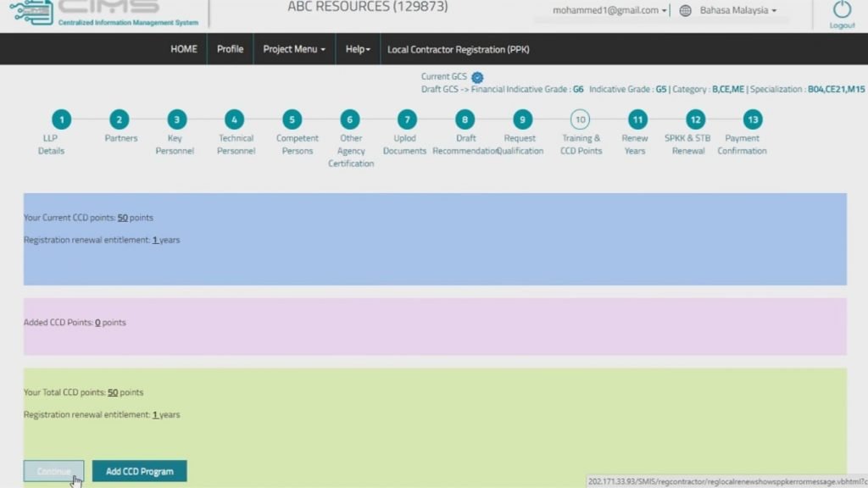
Task: Open Local Contractor Registration (PPK)
Action: (457, 49)
